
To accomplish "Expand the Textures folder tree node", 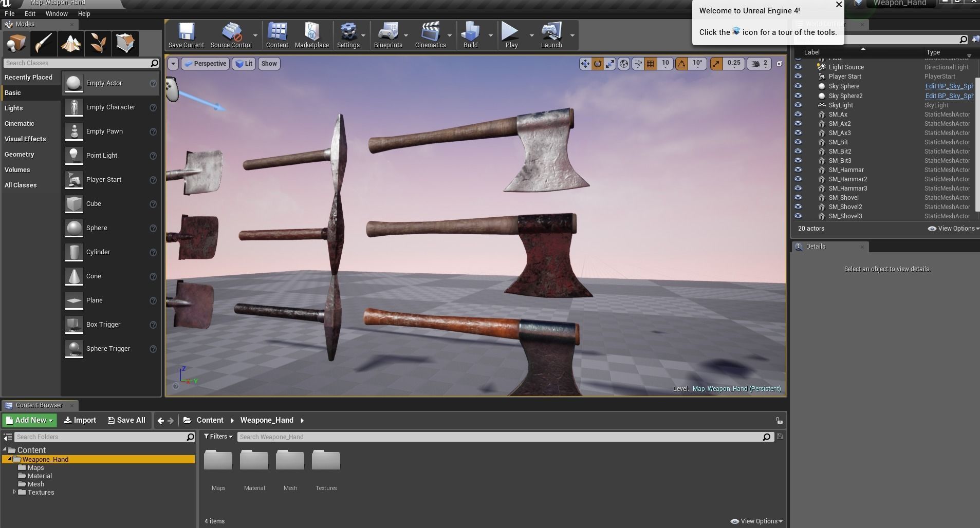I will [x=14, y=492].
